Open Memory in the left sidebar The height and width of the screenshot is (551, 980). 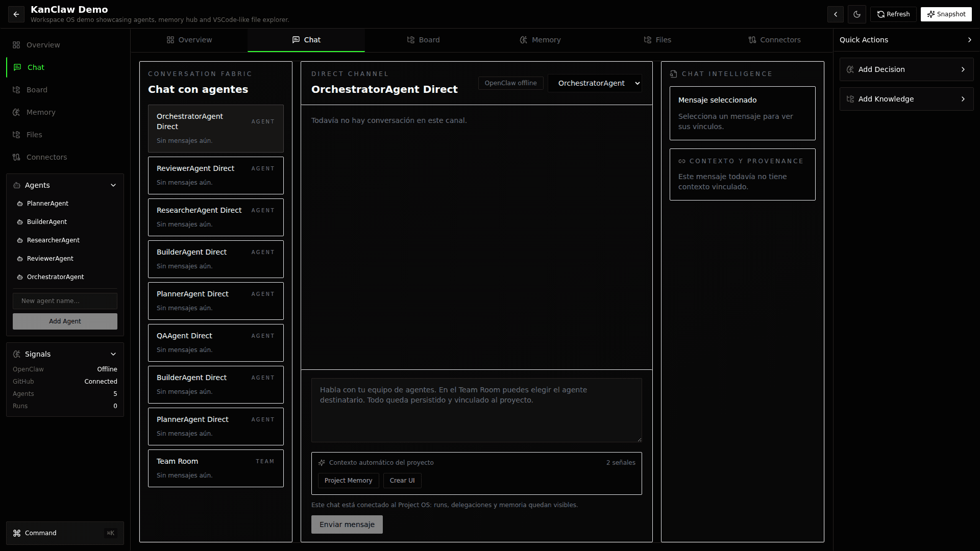(x=41, y=112)
